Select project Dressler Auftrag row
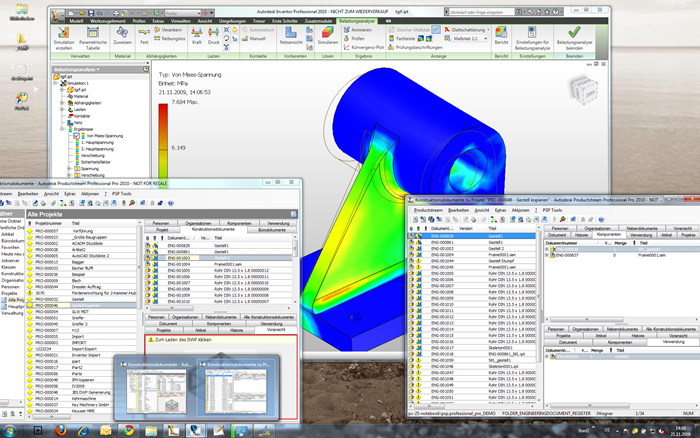The width and height of the screenshot is (700, 438). [82, 287]
